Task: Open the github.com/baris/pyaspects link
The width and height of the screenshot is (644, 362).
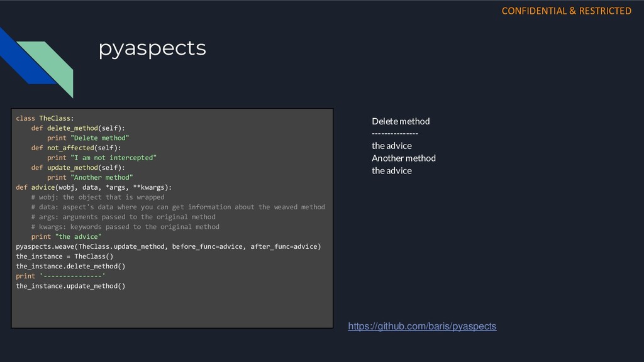Action: [x=422, y=326]
